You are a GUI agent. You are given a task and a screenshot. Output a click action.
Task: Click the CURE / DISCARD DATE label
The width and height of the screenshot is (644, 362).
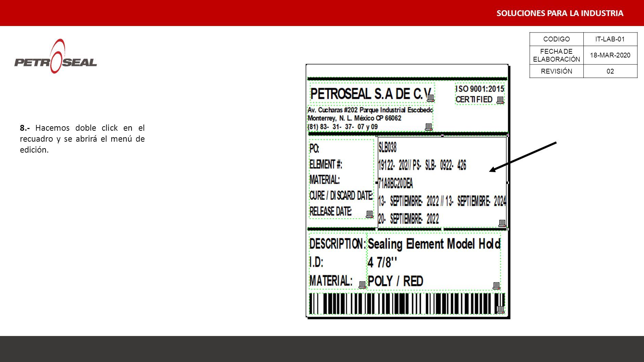(341, 196)
